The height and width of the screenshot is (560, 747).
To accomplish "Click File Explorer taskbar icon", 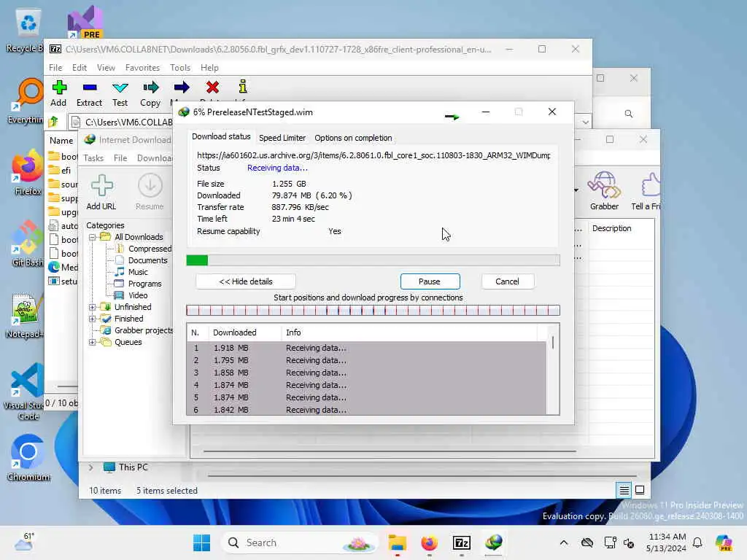I will click(x=397, y=542).
